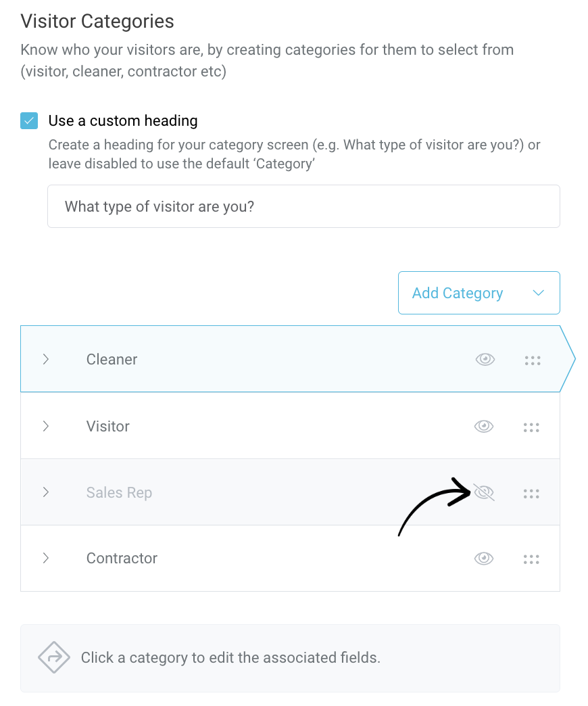This screenshot has width=588, height=706.
Task: Show the hidden Sales Rep category
Action: (x=484, y=492)
